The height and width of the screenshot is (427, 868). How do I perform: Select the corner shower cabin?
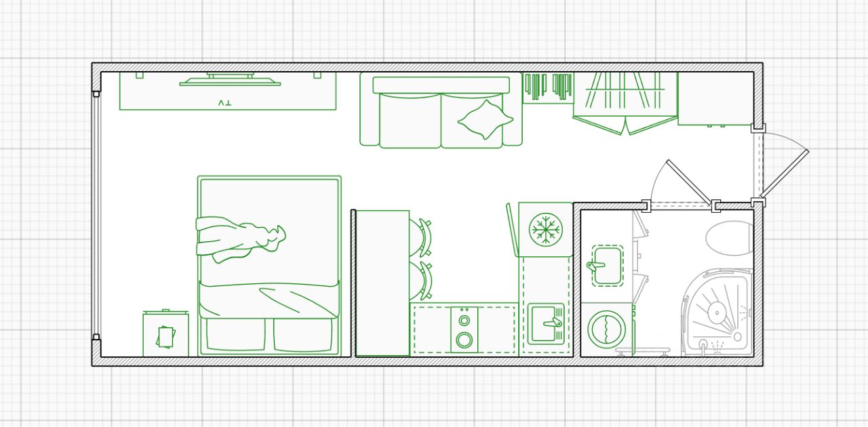coord(717,312)
